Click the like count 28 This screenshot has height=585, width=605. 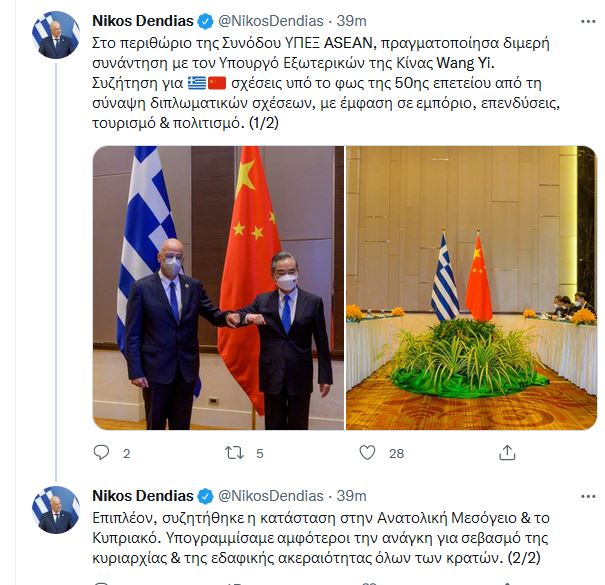[x=396, y=453]
